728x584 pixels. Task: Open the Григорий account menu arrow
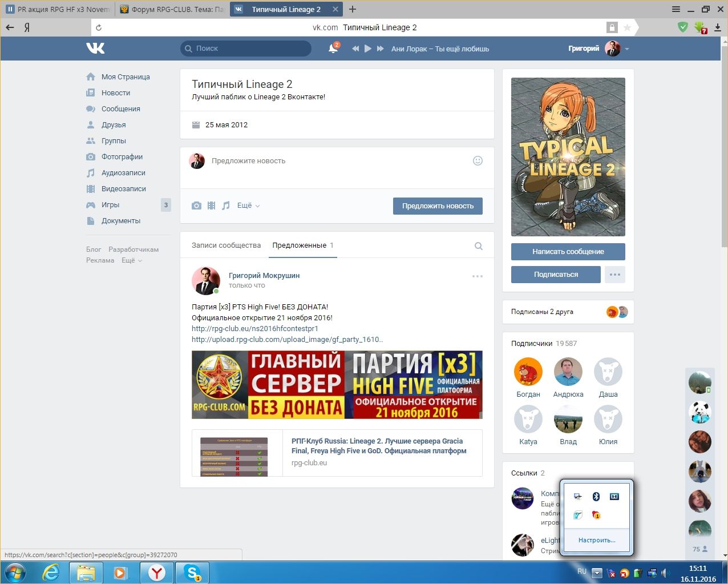pos(627,49)
